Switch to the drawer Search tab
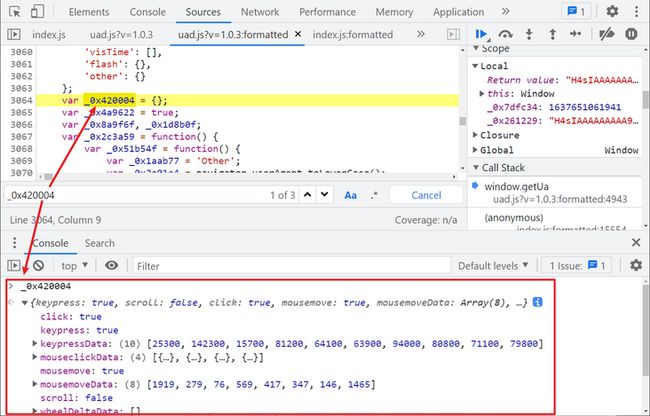 pos(99,243)
